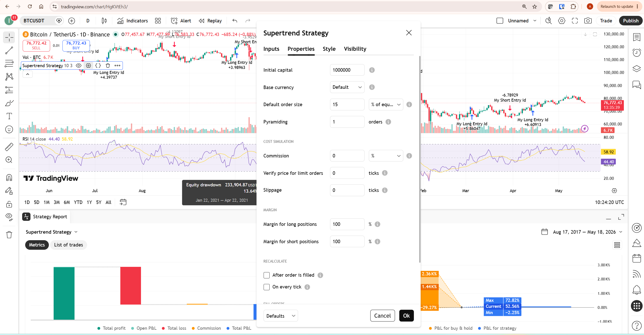
Task: Select the zoom in tool
Action: click(x=9, y=160)
